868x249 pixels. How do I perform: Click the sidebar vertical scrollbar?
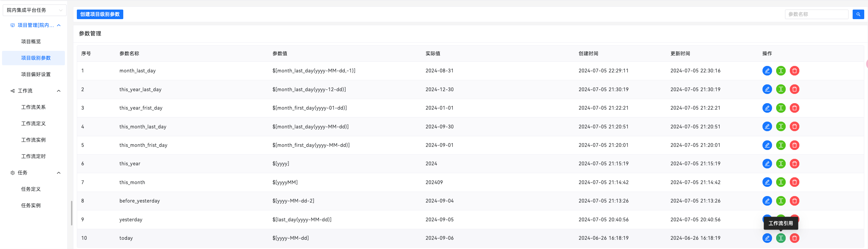pos(72,213)
